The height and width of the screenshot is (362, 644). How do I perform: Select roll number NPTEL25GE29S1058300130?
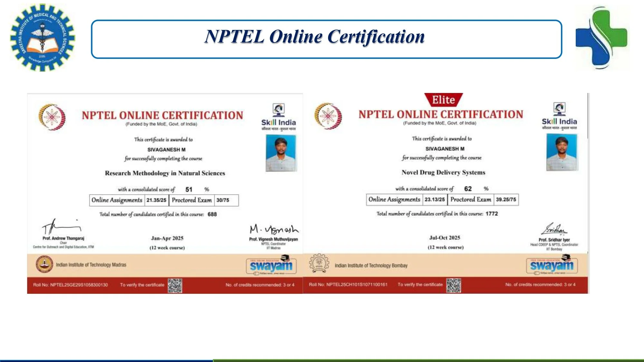(x=79, y=285)
